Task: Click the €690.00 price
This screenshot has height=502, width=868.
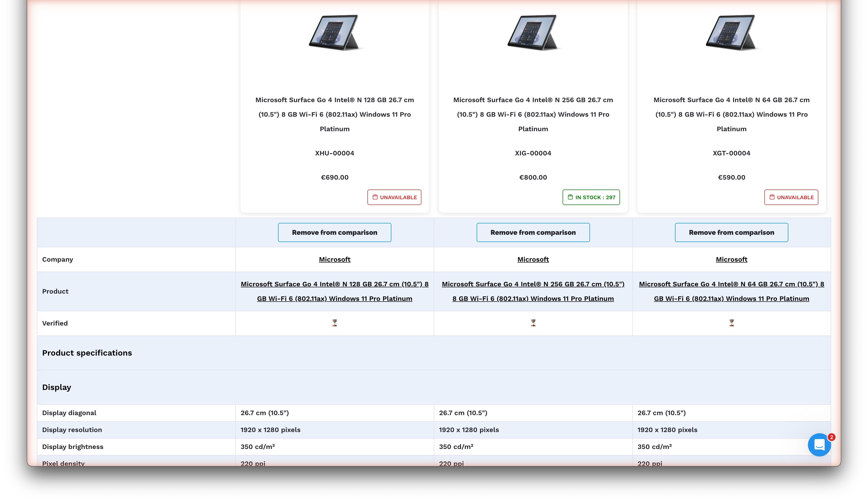Action: (x=334, y=177)
